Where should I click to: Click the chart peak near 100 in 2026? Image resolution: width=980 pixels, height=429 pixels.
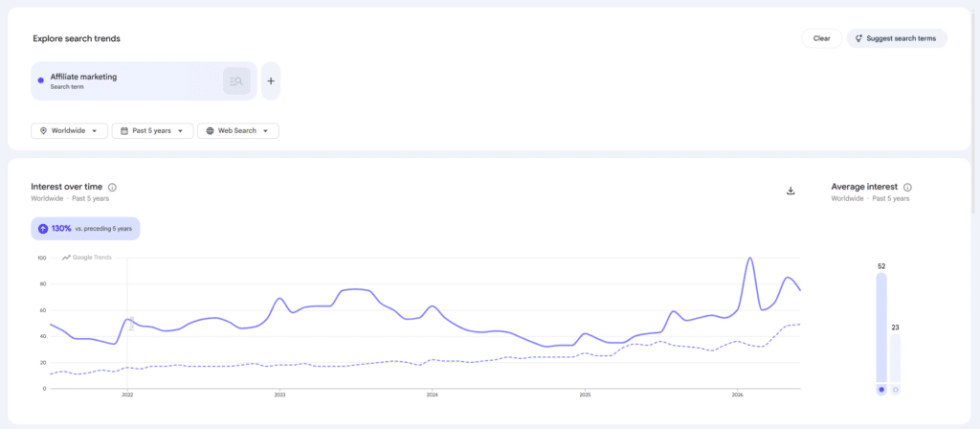750,258
